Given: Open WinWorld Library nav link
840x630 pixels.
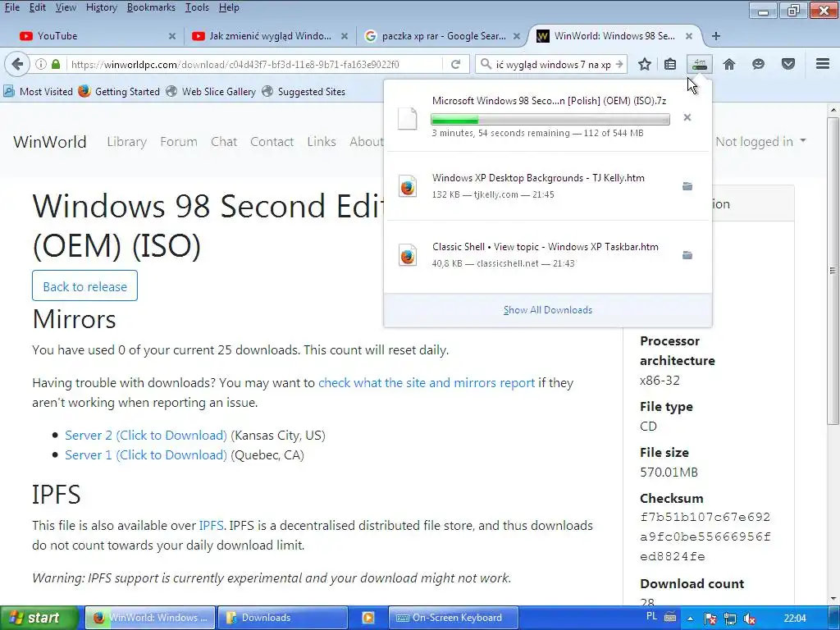Looking at the screenshot, I should [127, 141].
